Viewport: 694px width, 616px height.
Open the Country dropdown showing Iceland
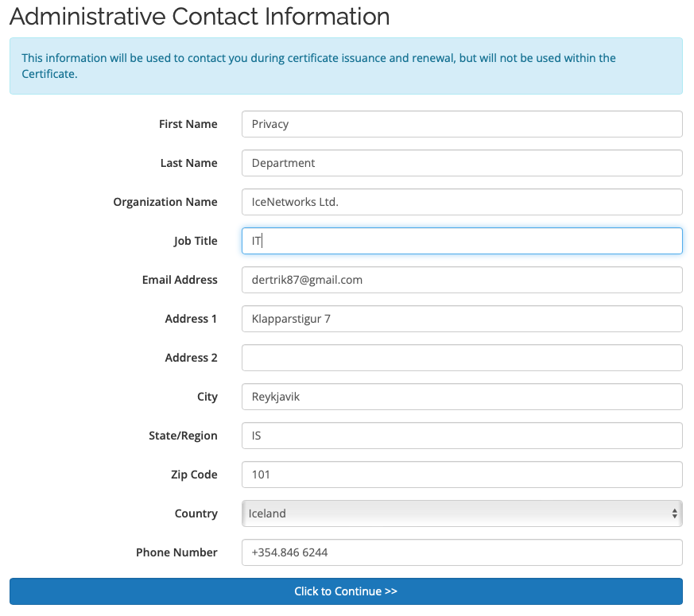461,513
